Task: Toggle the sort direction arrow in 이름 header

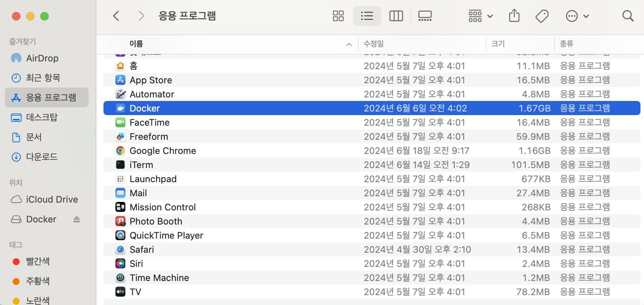Action: pos(349,44)
